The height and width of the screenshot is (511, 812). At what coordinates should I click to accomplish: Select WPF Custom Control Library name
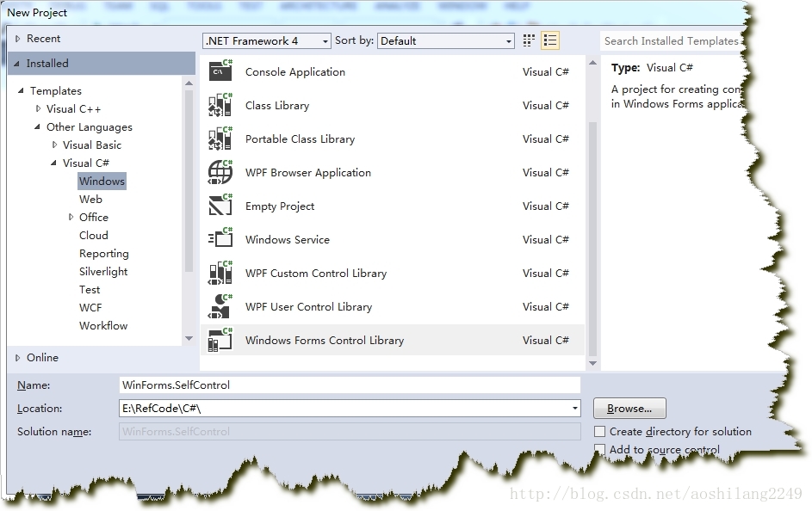coord(316,273)
